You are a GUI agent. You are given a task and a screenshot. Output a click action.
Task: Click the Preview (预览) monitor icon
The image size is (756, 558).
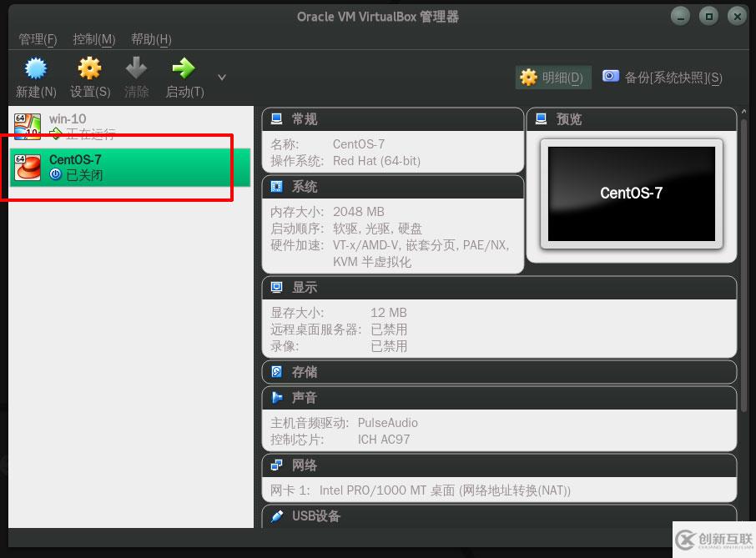point(542,119)
